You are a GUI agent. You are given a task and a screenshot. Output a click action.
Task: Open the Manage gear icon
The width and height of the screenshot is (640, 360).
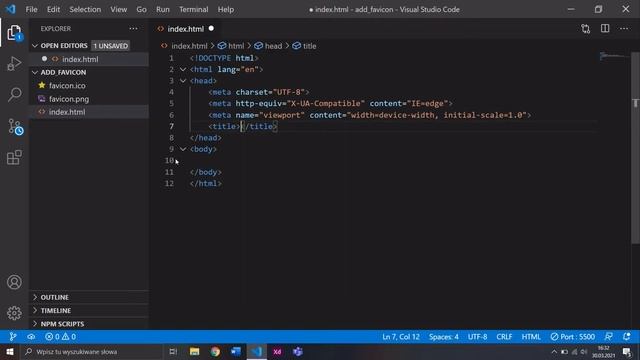click(x=14, y=313)
